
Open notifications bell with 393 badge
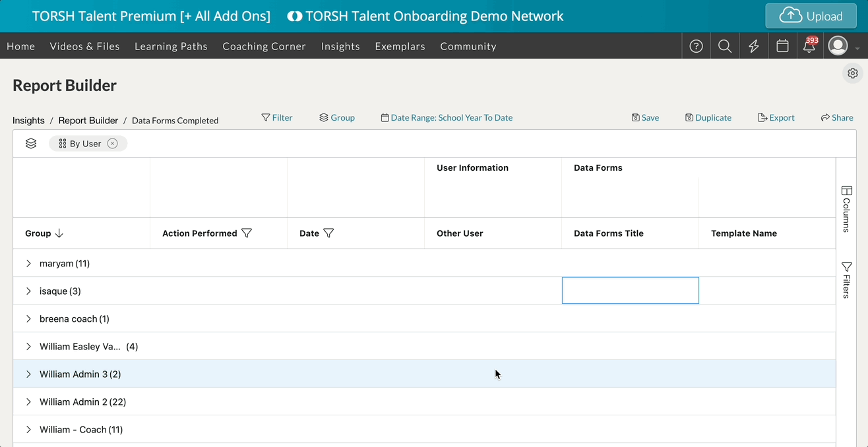(x=809, y=46)
